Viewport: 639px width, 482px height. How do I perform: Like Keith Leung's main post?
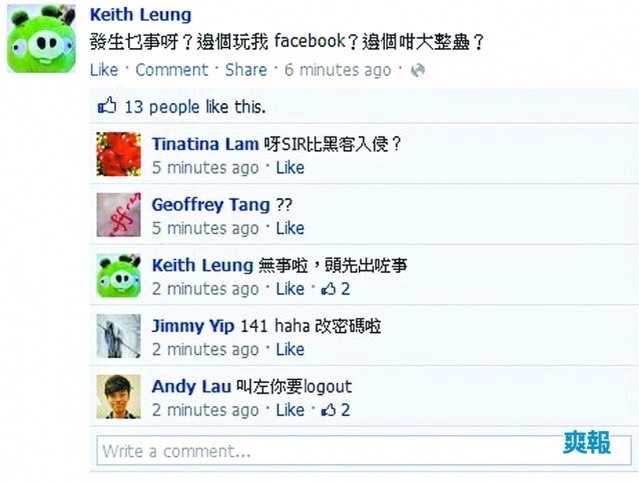[x=104, y=70]
